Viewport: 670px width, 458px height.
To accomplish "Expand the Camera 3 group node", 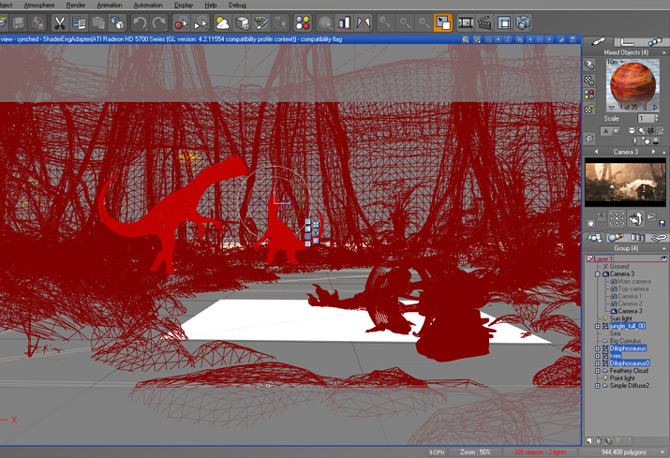I will pos(598,274).
